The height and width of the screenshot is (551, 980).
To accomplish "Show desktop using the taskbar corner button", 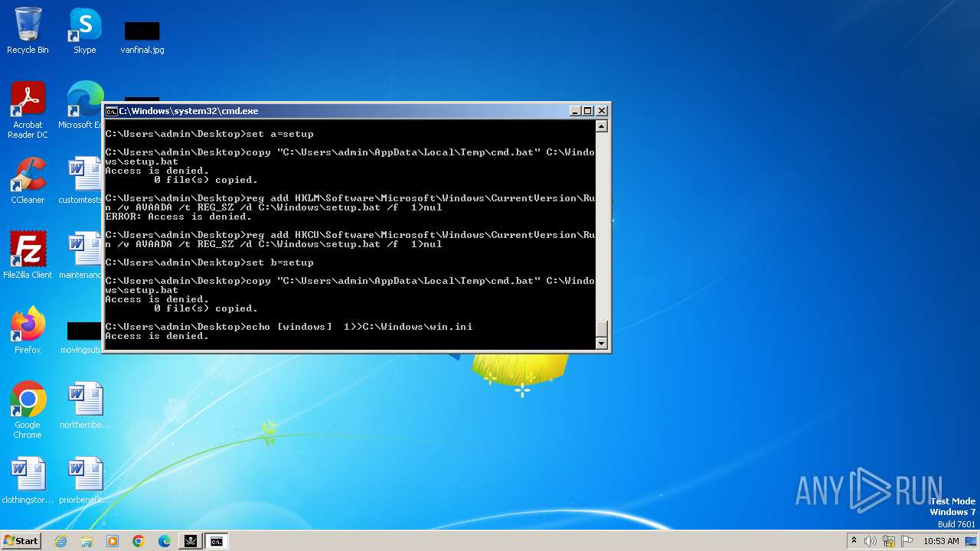I will pyautogui.click(x=972, y=541).
